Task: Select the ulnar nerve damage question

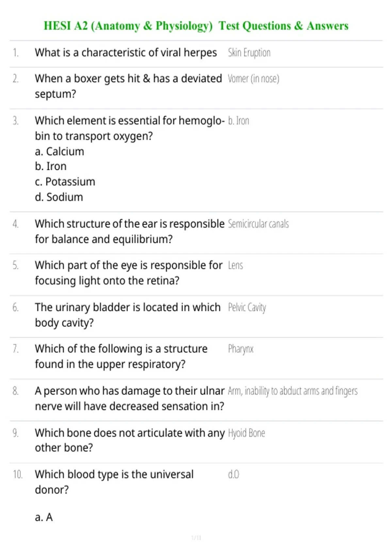Action: pos(130,398)
